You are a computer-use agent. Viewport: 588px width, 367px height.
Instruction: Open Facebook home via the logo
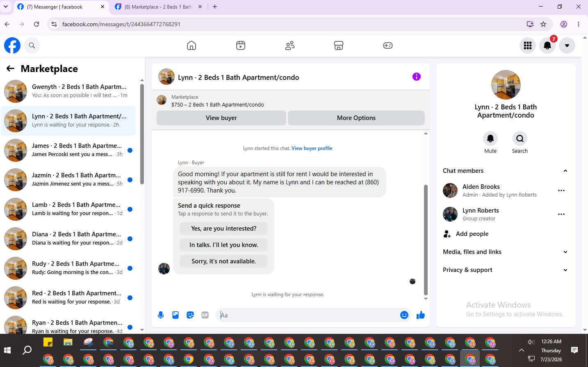coord(12,45)
